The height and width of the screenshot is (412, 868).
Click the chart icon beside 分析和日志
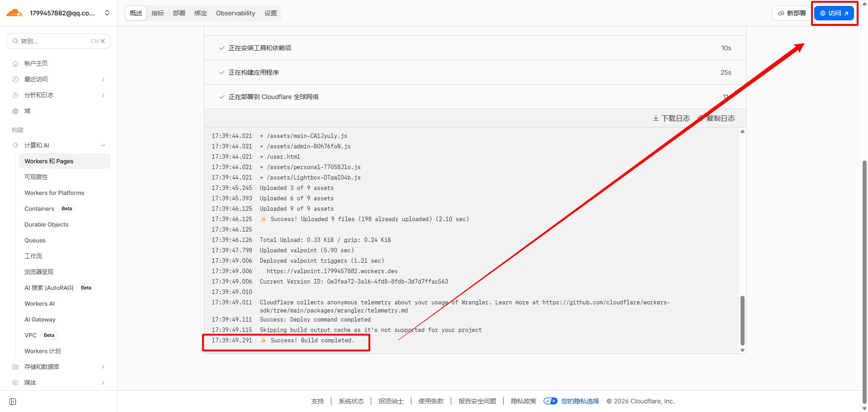pos(15,95)
